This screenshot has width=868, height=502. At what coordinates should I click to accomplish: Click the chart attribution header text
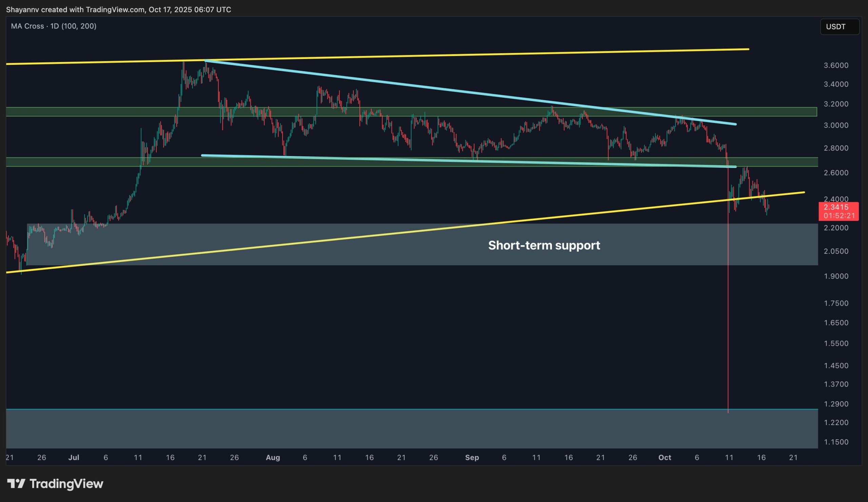tap(118, 9)
